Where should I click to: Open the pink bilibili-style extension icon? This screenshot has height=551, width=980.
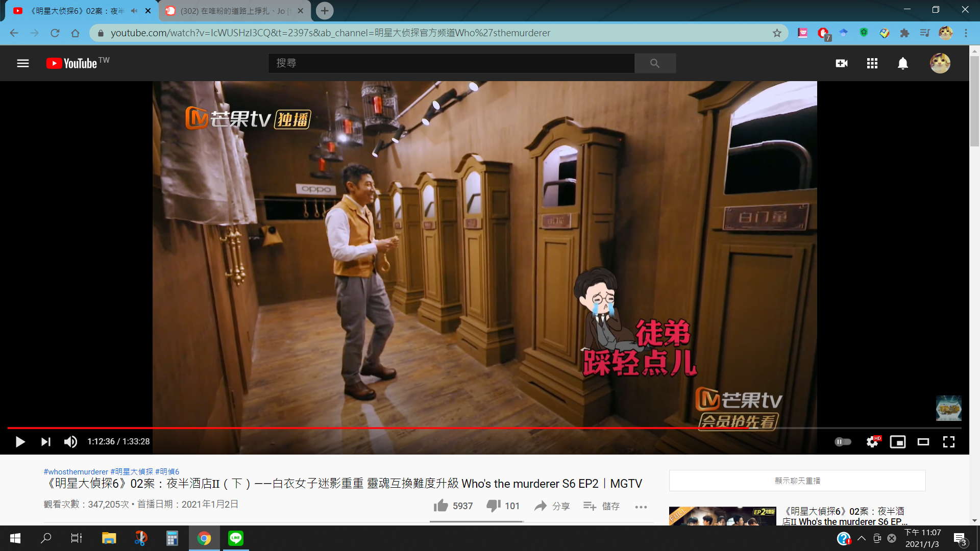(803, 33)
